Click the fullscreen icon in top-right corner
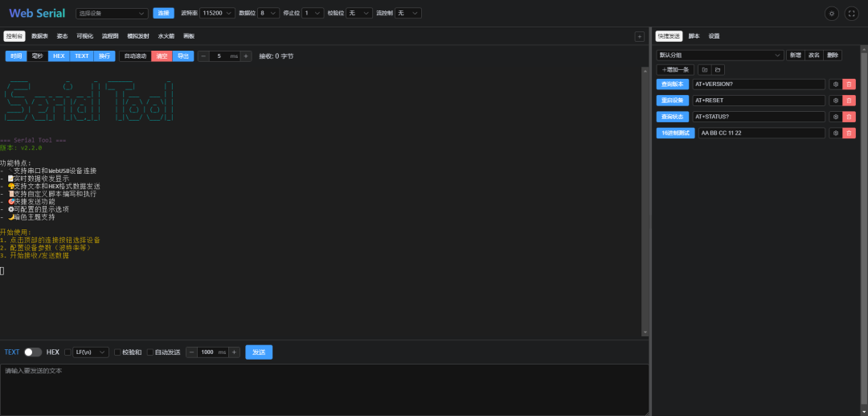The image size is (868, 416). point(851,14)
